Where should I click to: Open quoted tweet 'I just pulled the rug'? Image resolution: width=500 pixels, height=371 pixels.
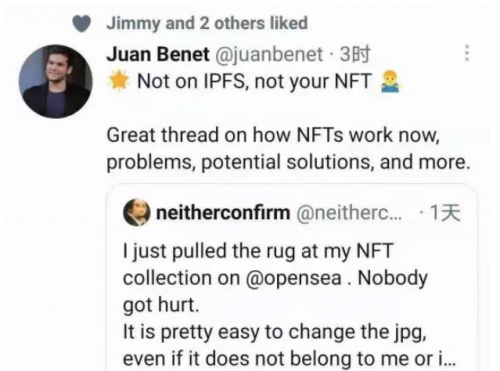[x=292, y=278]
